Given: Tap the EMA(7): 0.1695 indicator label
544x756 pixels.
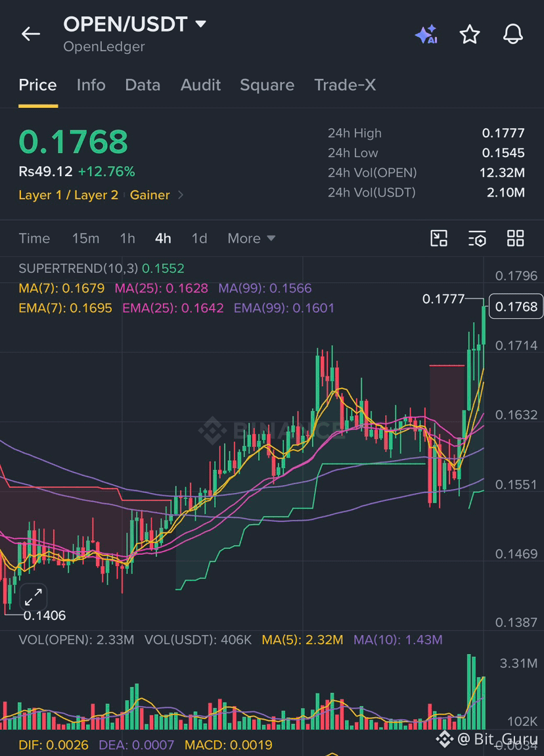Looking at the screenshot, I should (66, 308).
